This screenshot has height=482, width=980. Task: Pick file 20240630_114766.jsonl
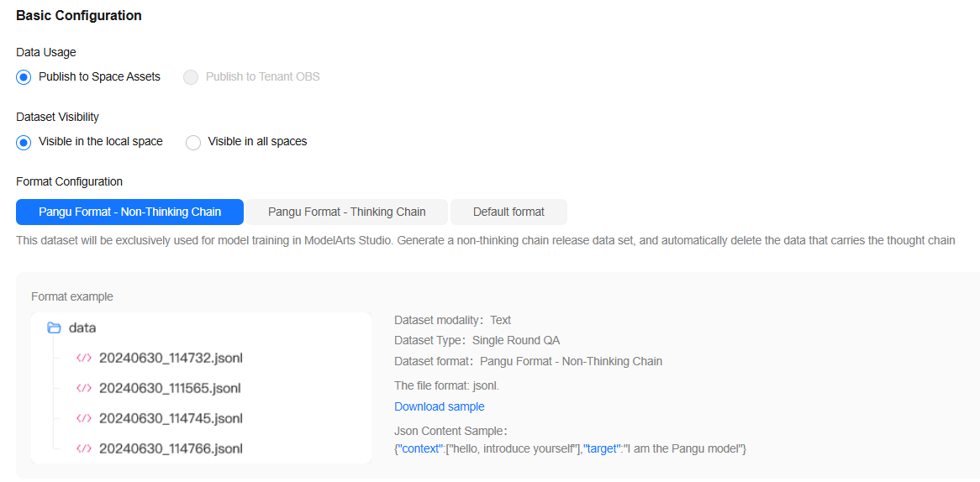171,448
